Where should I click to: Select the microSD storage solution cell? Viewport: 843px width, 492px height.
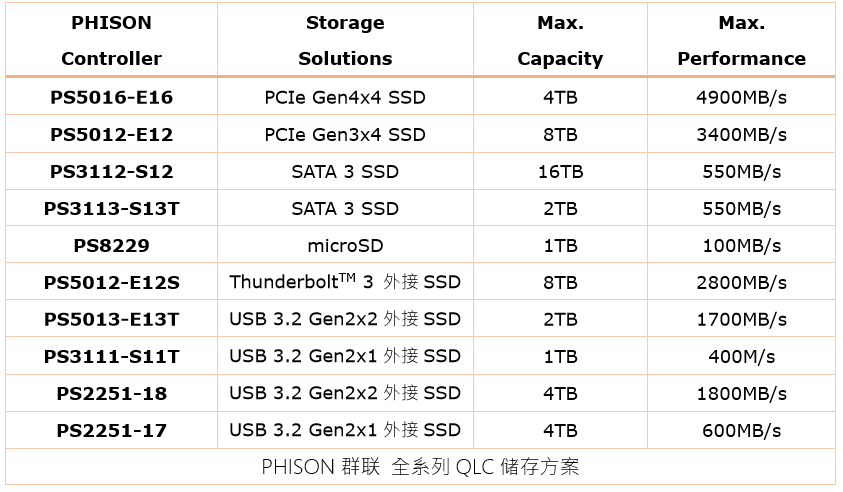345,246
